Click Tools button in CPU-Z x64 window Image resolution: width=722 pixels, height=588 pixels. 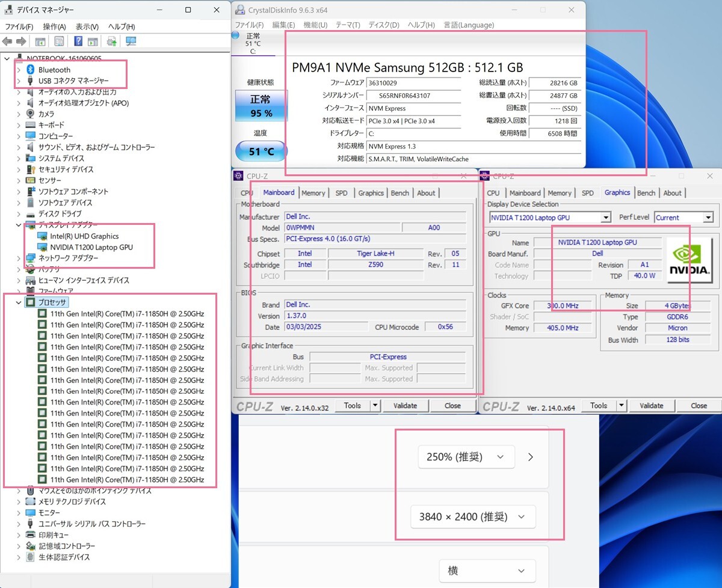[x=599, y=406]
